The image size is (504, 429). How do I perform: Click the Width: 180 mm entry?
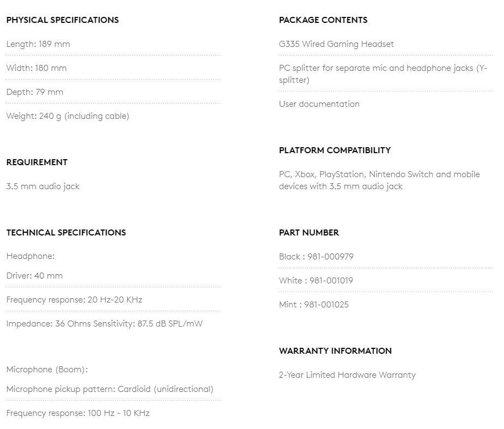coord(37,68)
